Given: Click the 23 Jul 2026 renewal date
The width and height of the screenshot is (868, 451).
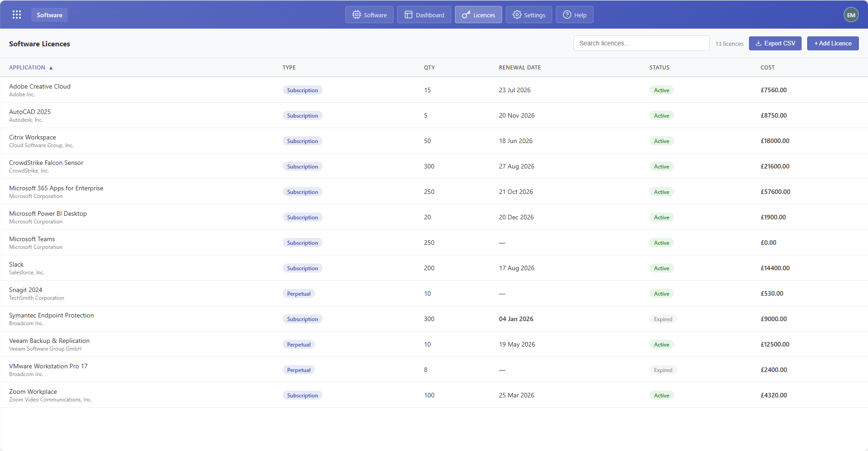Looking at the screenshot, I should pyautogui.click(x=515, y=90).
